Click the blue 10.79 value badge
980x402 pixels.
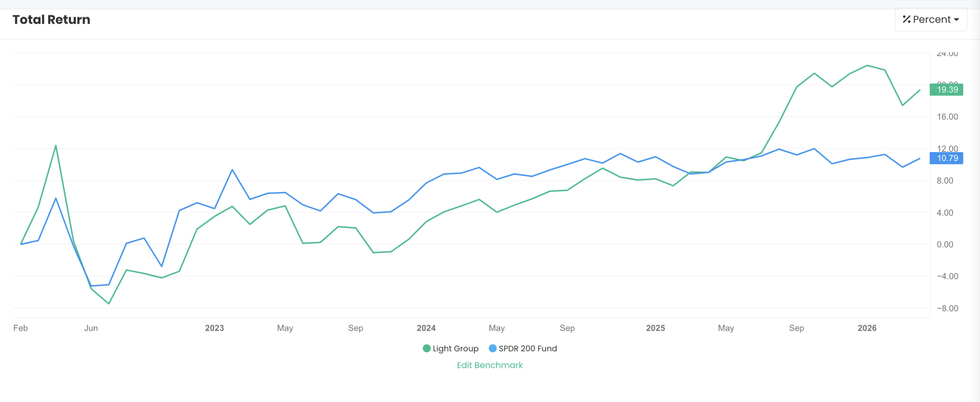946,158
